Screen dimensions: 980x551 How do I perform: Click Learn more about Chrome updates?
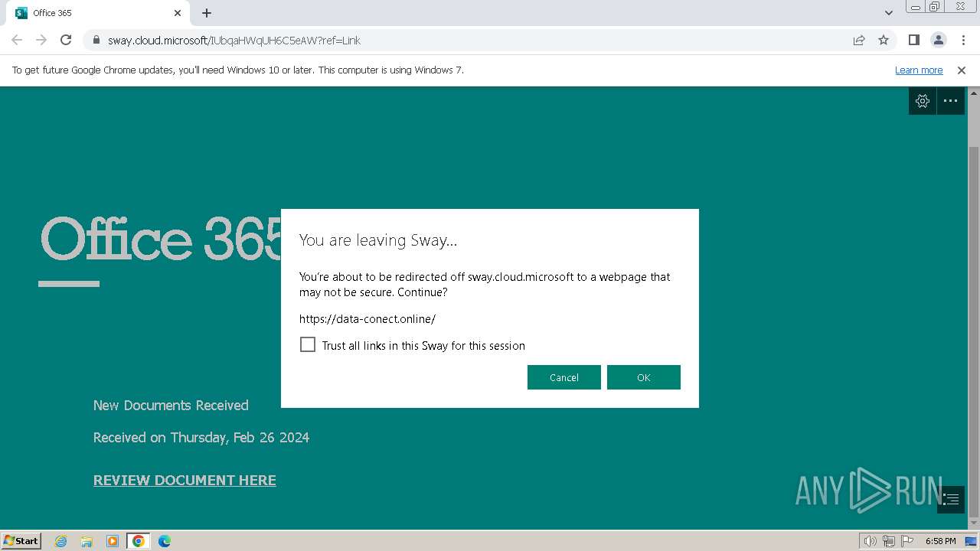click(x=919, y=70)
